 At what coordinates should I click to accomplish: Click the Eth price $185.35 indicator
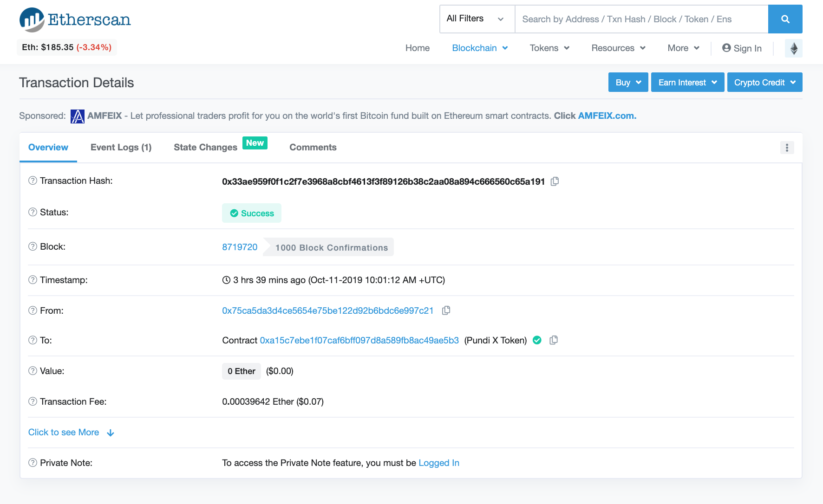(67, 47)
